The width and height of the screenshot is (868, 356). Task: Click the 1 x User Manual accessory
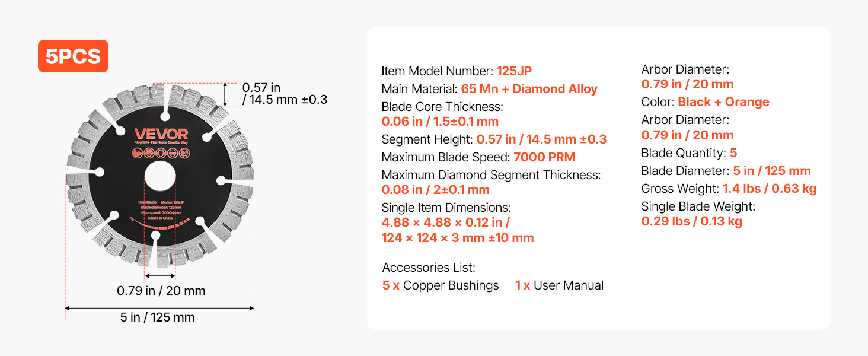tap(559, 285)
